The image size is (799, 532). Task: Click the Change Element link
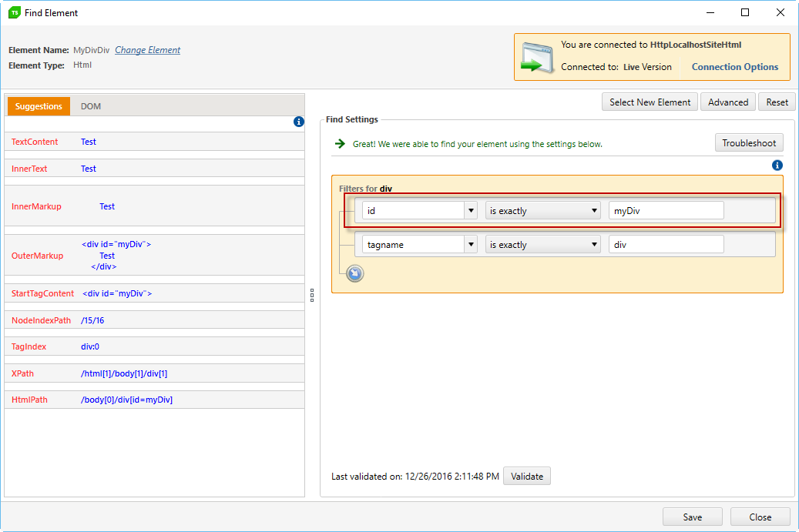point(147,50)
